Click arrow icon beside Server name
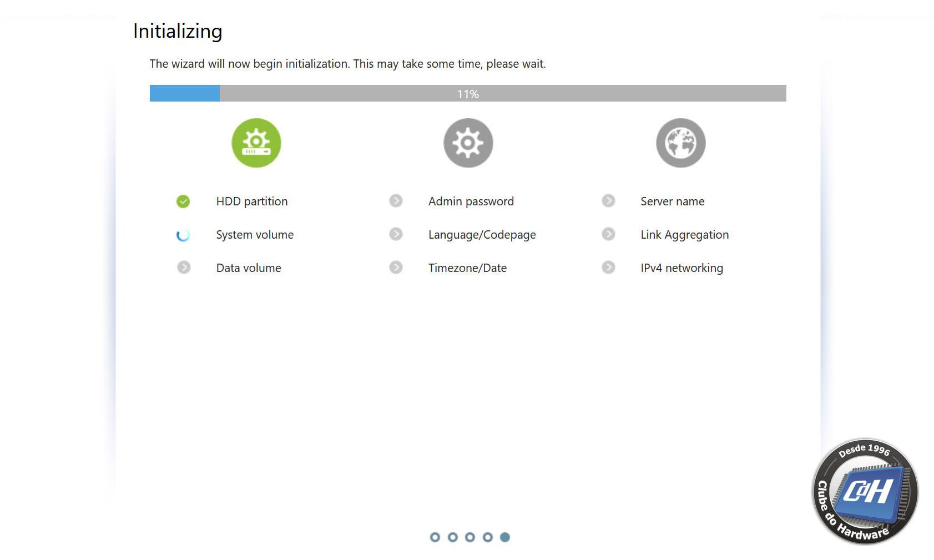This screenshot has width=934, height=560. tap(608, 201)
